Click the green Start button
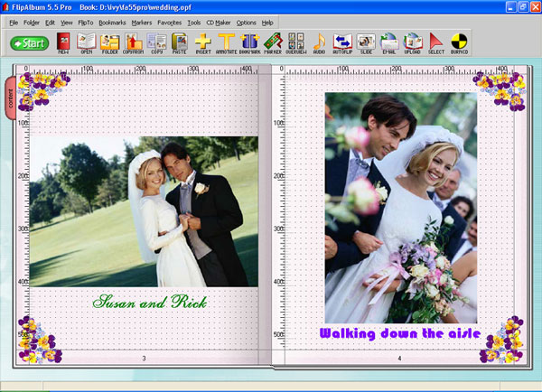Viewport: 542px width, 392px height. (x=30, y=43)
